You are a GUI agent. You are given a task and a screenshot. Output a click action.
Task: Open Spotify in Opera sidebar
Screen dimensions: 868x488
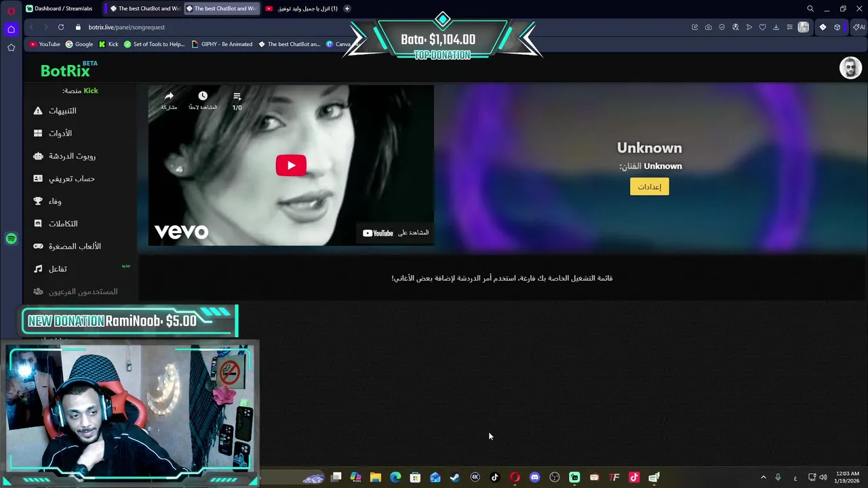coord(11,239)
